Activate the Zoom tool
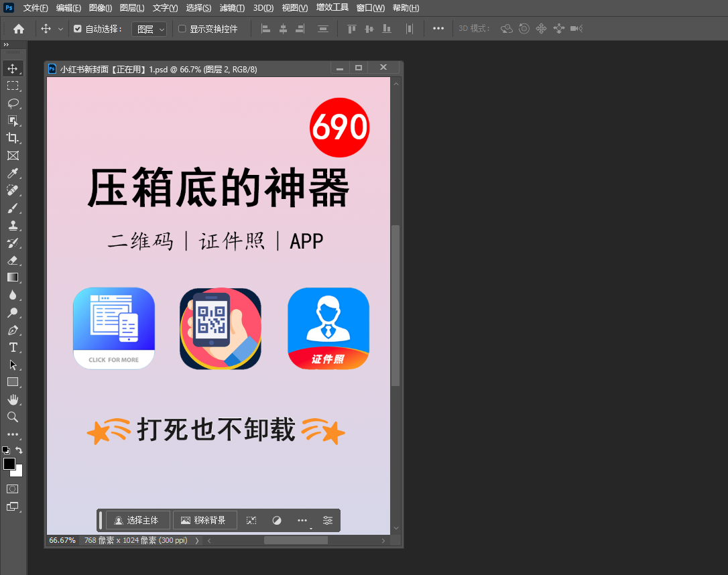 (13, 418)
